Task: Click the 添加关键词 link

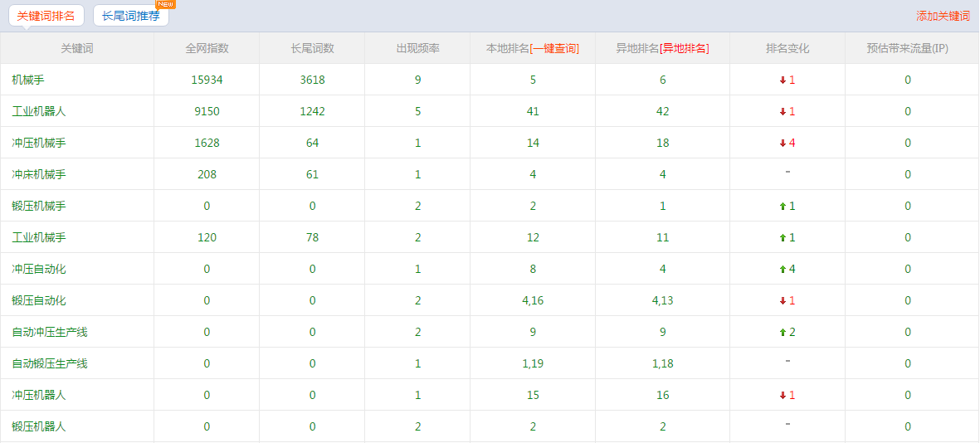Action: [943, 16]
